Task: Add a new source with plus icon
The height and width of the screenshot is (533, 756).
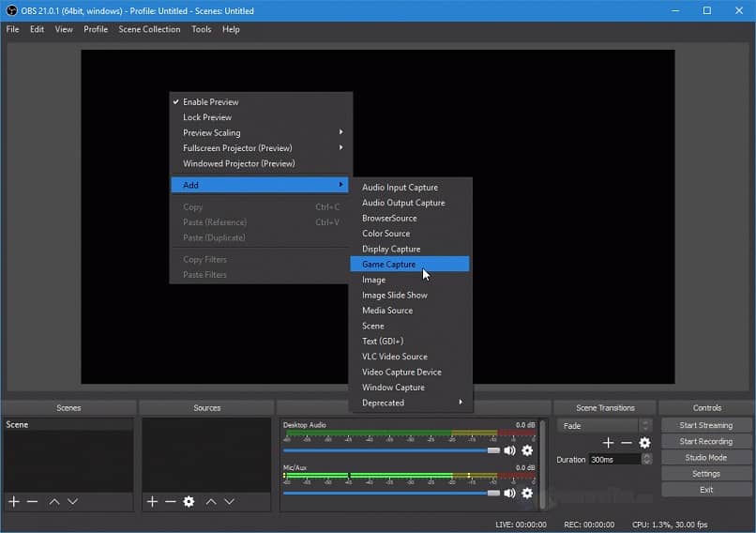Action: (152, 502)
